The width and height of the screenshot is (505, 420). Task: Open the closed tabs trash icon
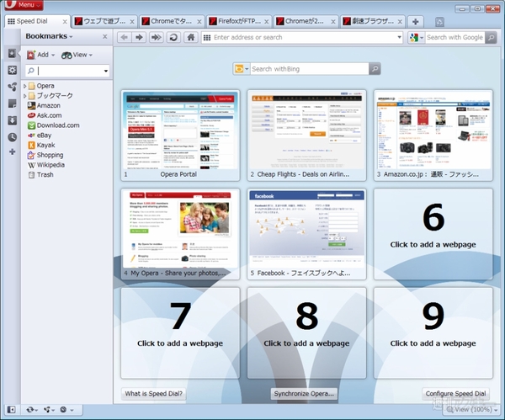point(439,22)
